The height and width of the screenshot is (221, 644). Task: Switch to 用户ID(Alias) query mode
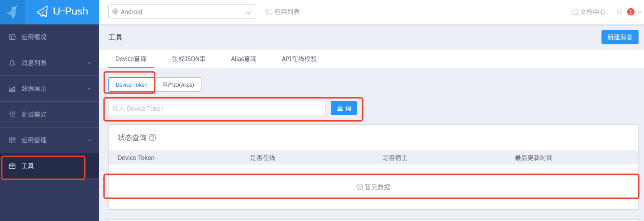coord(178,85)
